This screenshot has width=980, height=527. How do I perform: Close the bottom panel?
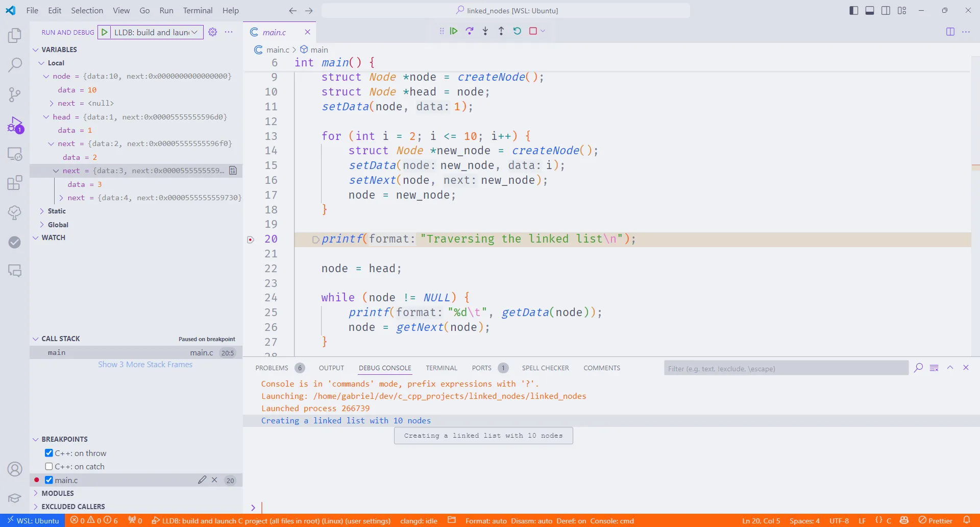[x=966, y=368]
